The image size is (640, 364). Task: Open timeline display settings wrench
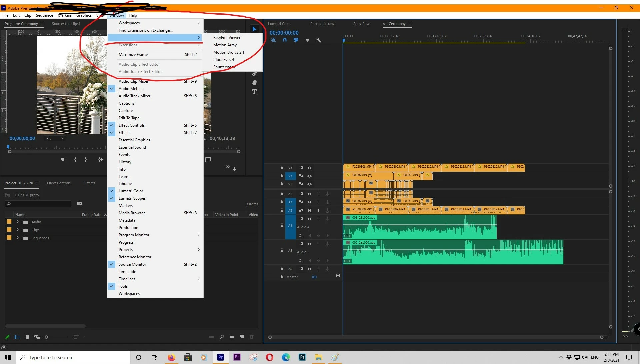pos(319,40)
